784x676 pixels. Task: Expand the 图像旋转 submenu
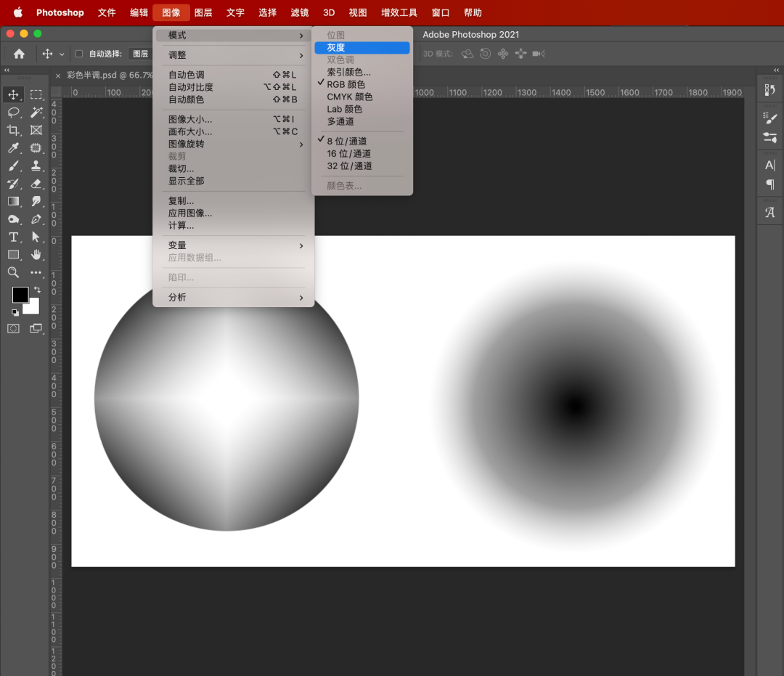click(x=233, y=144)
